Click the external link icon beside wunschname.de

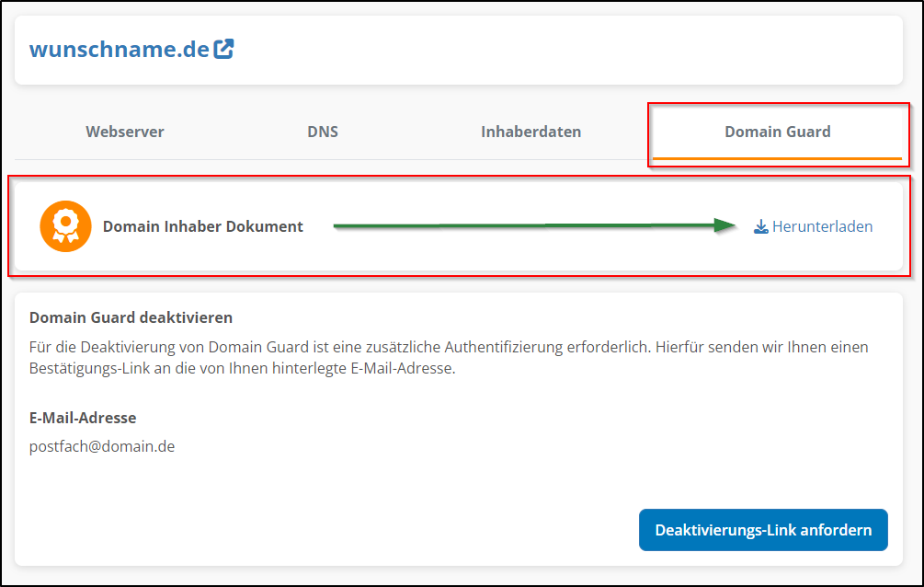click(x=222, y=47)
